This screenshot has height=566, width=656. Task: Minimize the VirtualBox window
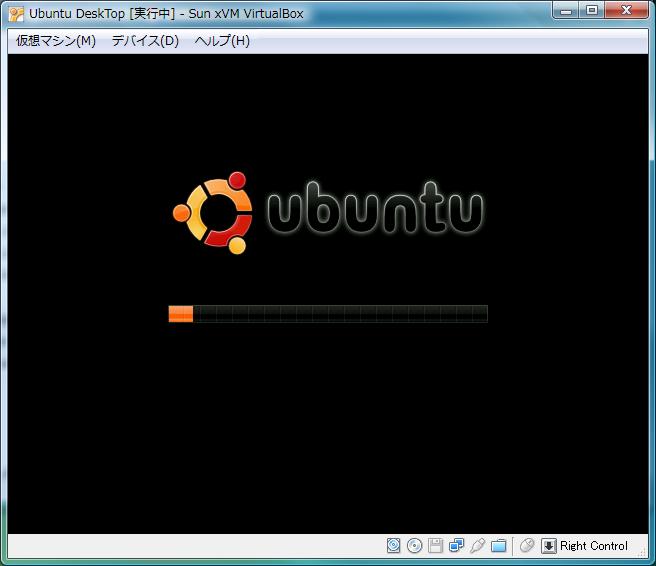[566, 10]
